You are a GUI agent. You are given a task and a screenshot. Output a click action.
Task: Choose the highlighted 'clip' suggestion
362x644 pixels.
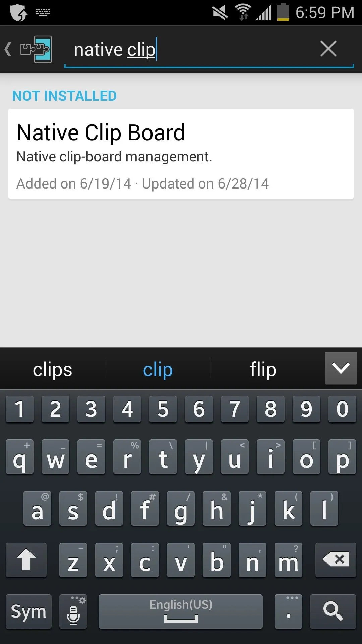click(x=158, y=369)
